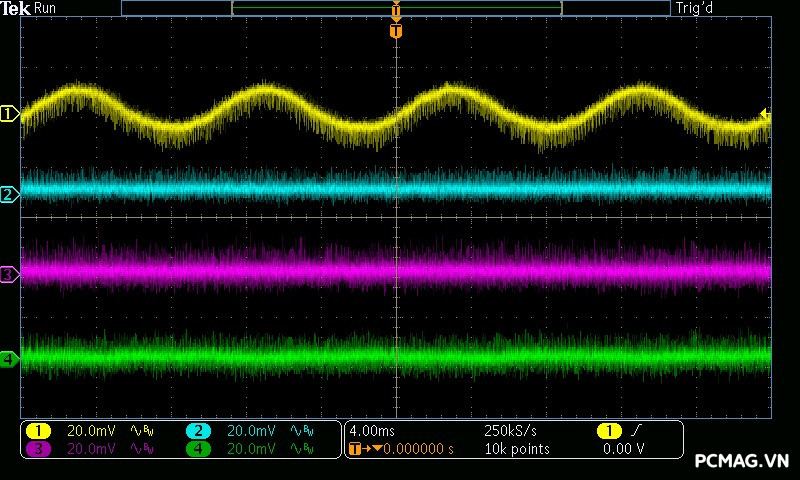800x480 pixels.
Task: Click the orange trigger position T marker
Action: [x=396, y=31]
